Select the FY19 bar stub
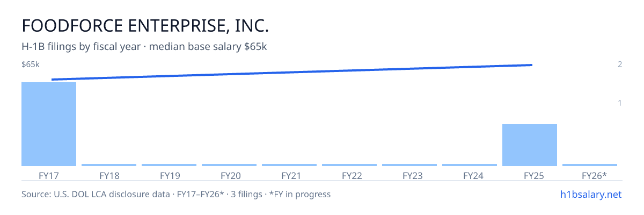 point(169,165)
